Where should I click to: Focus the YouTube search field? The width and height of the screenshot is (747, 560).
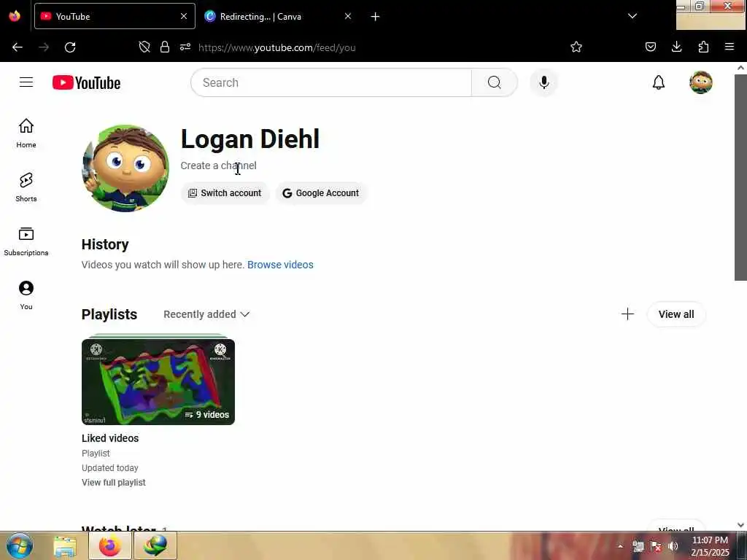point(331,82)
